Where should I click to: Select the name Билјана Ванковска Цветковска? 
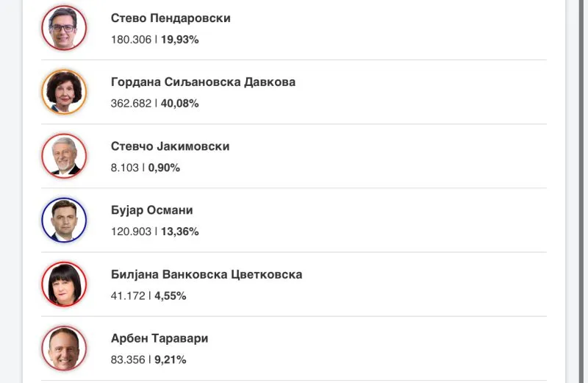(207, 275)
